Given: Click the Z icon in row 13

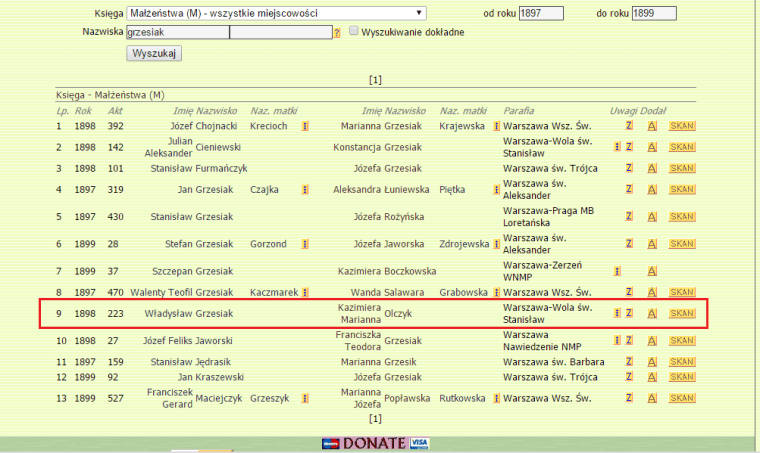Looking at the screenshot, I should coord(629,399).
